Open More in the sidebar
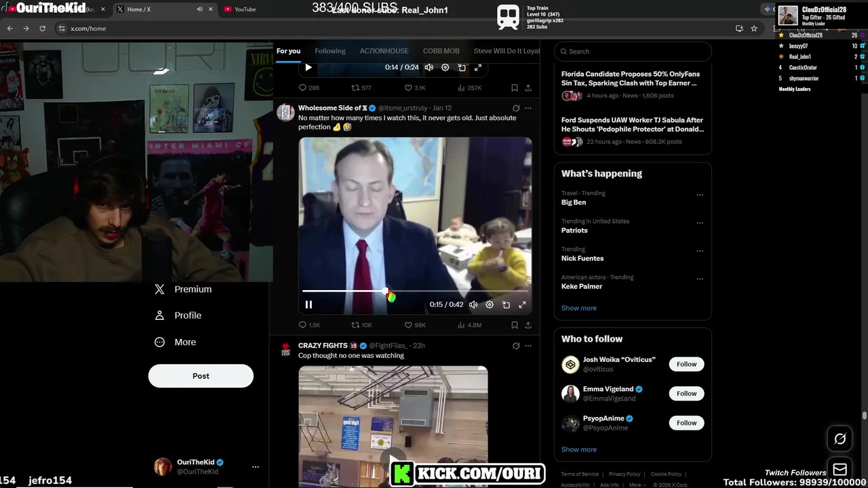The width and height of the screenshot is (868, 488). click(176, 342)
